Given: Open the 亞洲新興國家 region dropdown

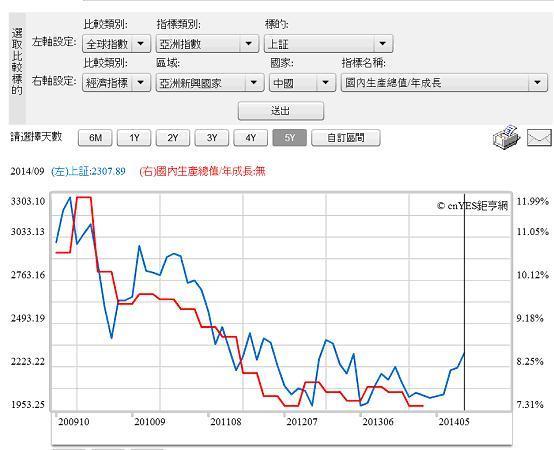Looking at the screenshot, I should pyautogui.click(x=210, y=83).
